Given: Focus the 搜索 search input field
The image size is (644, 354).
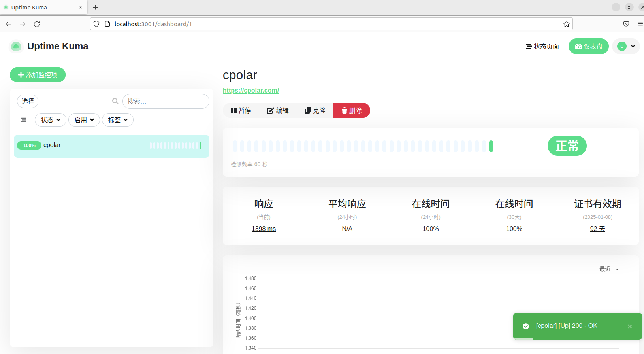Looking at the screenshot, I should (x=166, y=101).
